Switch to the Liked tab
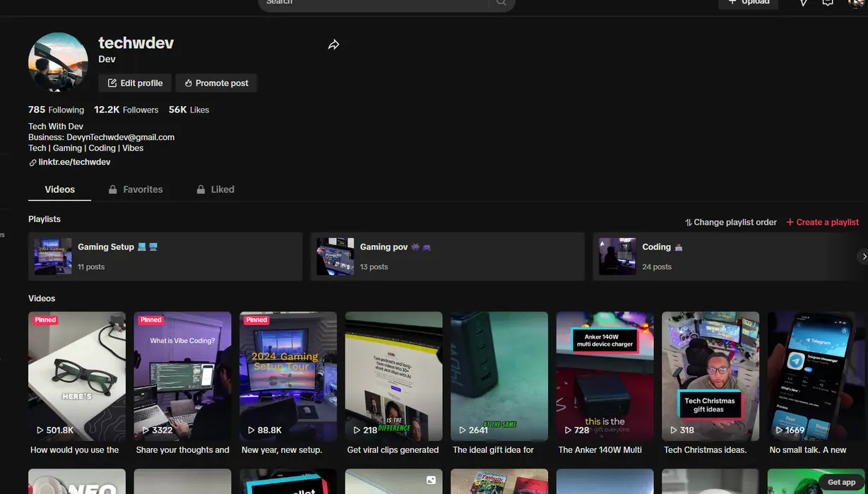868x494 pixels. [215, 189]
